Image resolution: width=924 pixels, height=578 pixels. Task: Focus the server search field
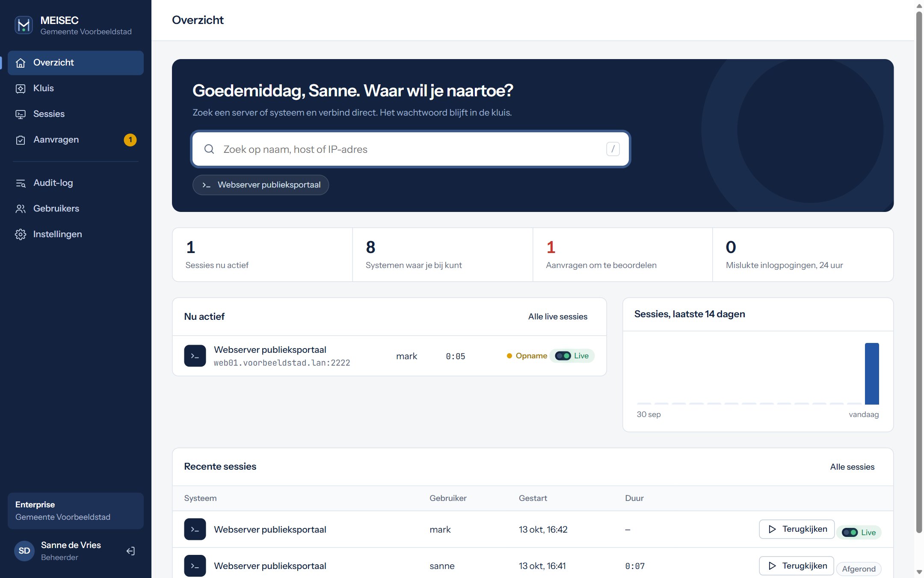pos(411,149)
